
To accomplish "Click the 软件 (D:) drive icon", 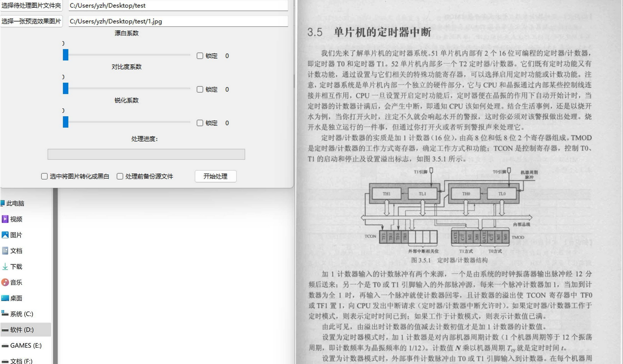I will [x=5, y=330].
